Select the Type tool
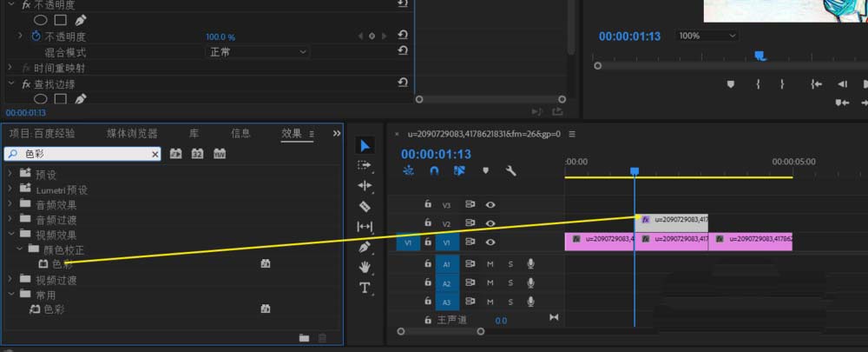The width and height of the screenshot is (868, 352). tap(365, 288)
